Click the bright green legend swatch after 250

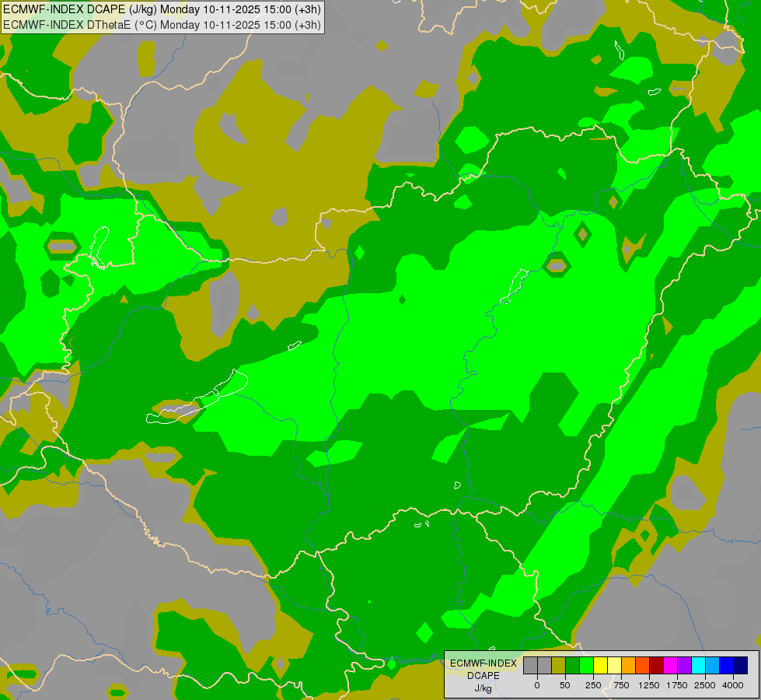(587, 665)
